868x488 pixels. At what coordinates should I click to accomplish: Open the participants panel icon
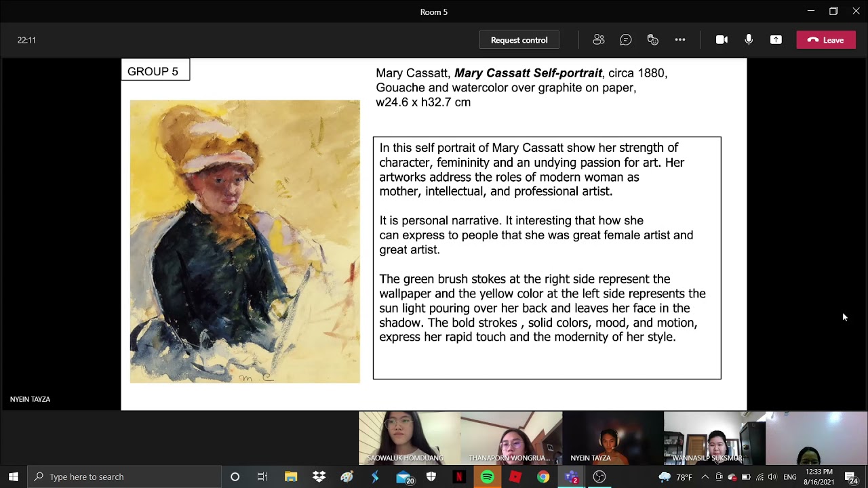599,40
